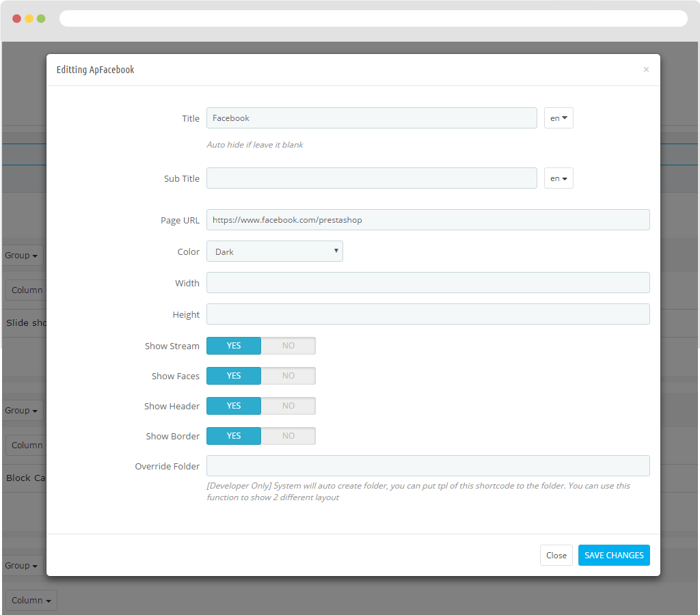Open the Title language dropdown
The image size is (700, 615).
point(558,118)
